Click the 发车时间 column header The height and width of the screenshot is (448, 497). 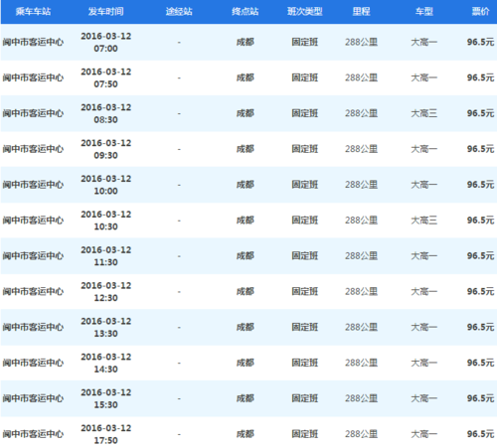tap(105, 12)
